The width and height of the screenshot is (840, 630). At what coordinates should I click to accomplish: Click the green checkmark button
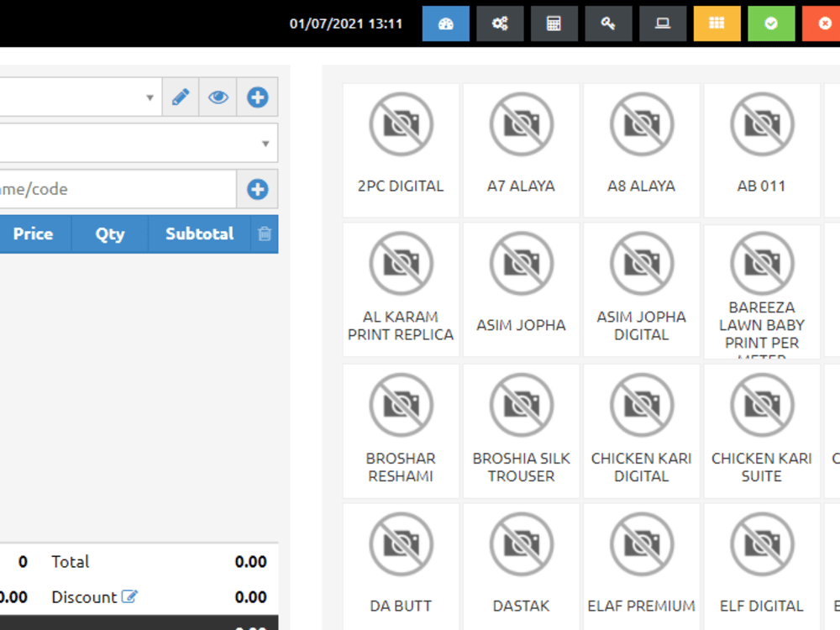771,24
